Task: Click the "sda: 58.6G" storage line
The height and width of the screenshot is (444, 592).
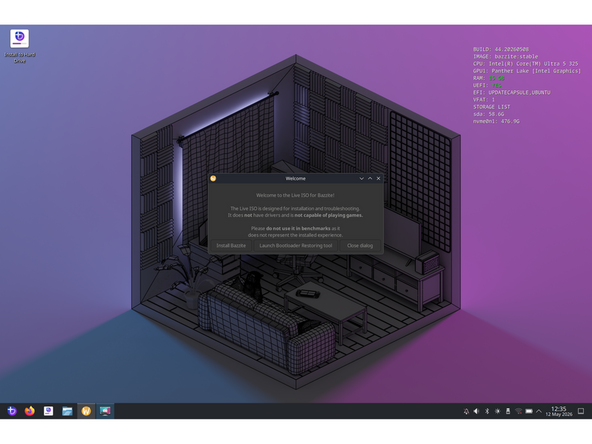Action: [489, 114]
